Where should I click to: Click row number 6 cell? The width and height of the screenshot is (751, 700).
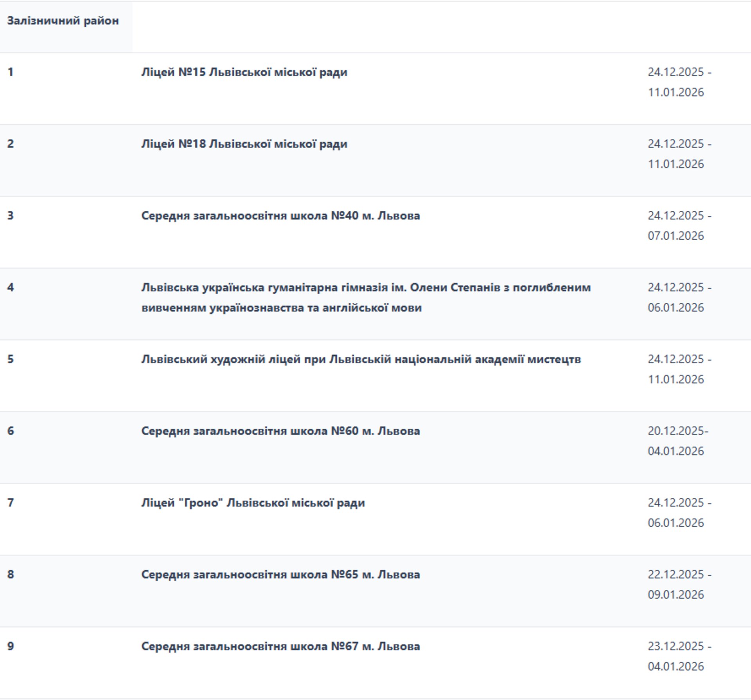(x=11, y=431)
